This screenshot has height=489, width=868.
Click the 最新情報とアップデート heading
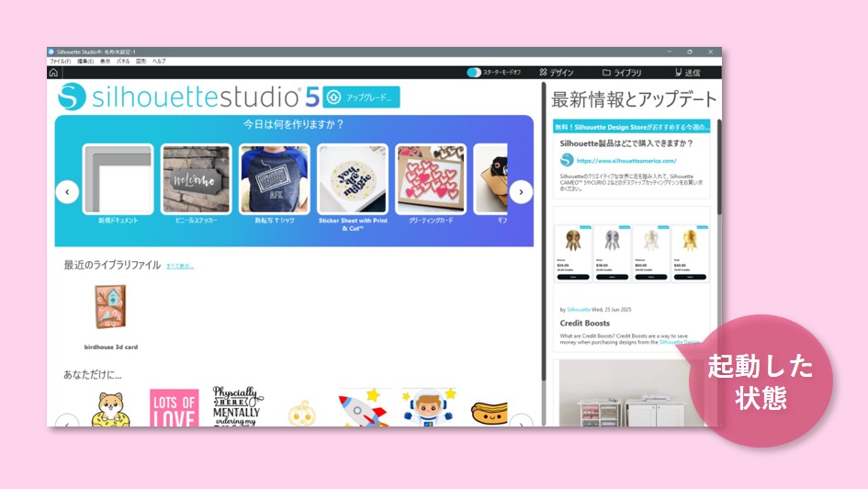click(634, 99)
